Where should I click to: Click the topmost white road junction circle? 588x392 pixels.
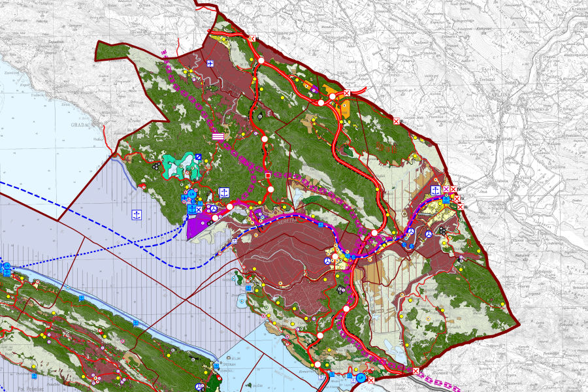pos(261,60)
